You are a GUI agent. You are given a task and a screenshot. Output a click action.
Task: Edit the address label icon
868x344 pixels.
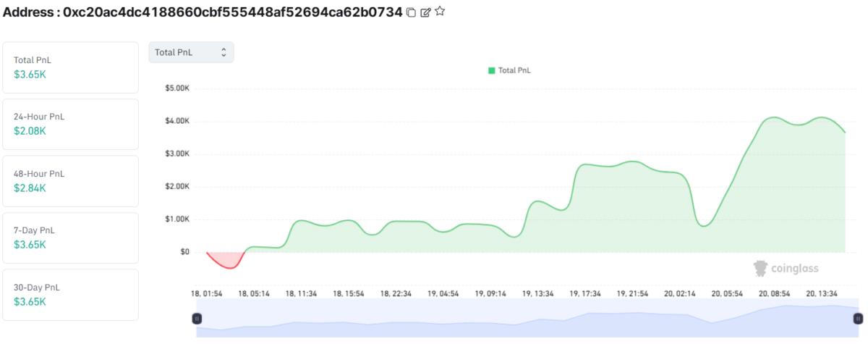click(x=425, y=12)
